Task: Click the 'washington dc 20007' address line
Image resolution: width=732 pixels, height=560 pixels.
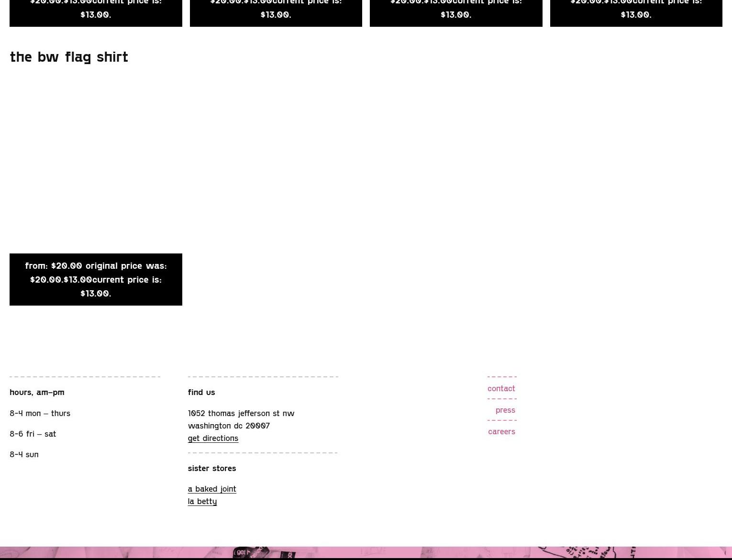Action: (229, 426)
